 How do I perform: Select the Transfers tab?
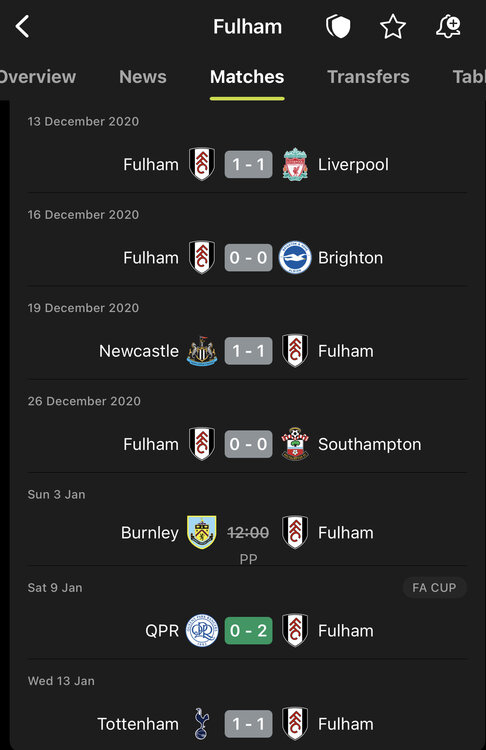(x=368, y=77)
